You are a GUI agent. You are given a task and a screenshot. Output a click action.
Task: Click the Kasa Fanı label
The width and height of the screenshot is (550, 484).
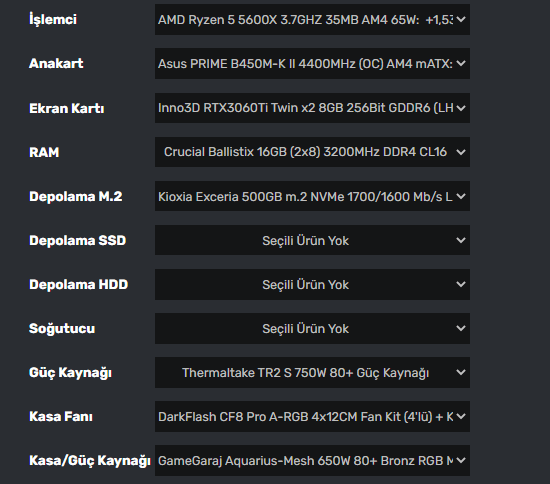(61, 417)
